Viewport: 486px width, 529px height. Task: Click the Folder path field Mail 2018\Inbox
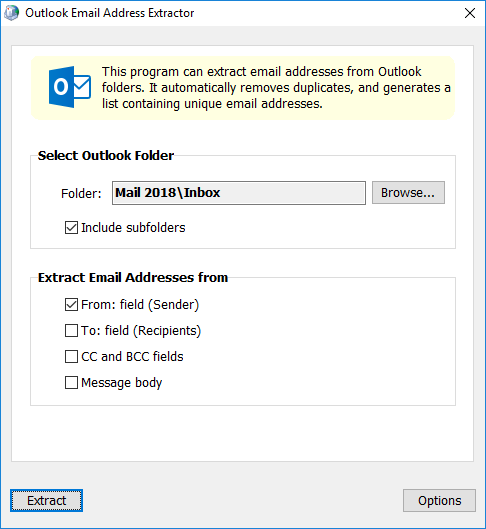pos(239,193)
